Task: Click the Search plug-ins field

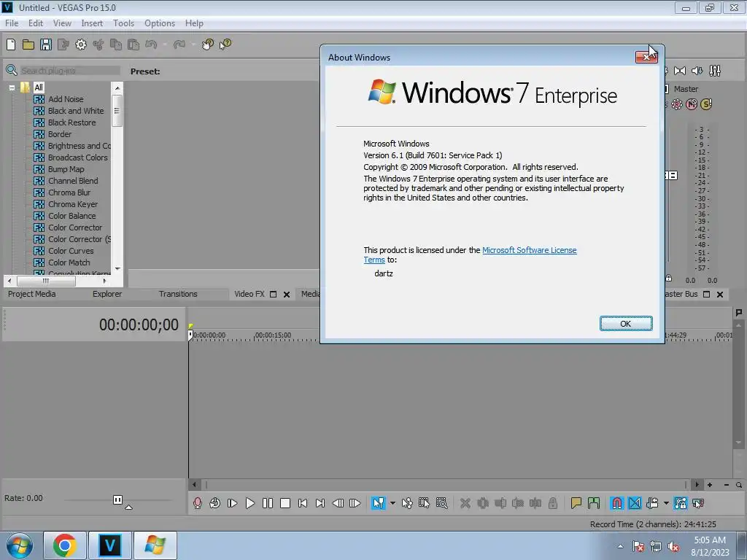Action: tap(70, 71)
